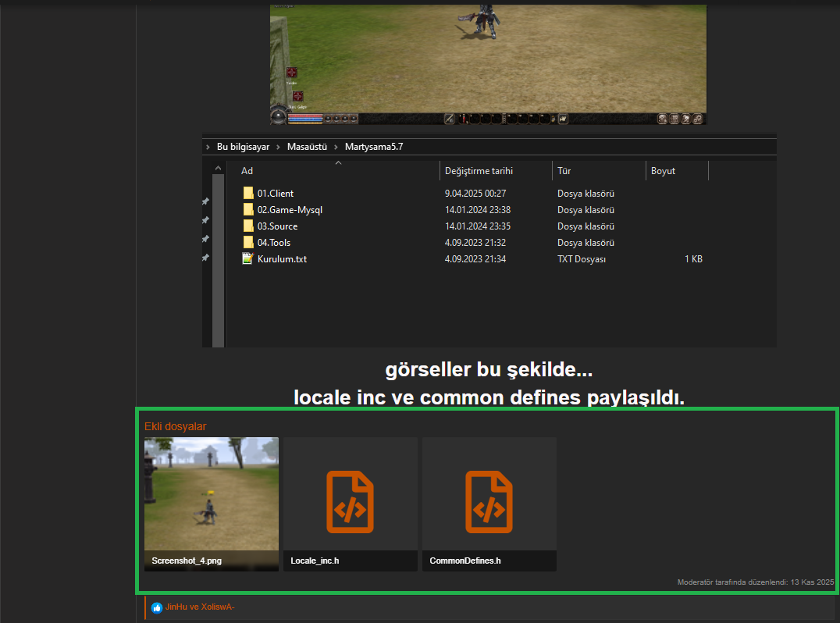Image resolution: width=840 pixels, height=623 pixels.
Task: Click the explorer pane scroll-up arrow
Action: pos(218,169)
